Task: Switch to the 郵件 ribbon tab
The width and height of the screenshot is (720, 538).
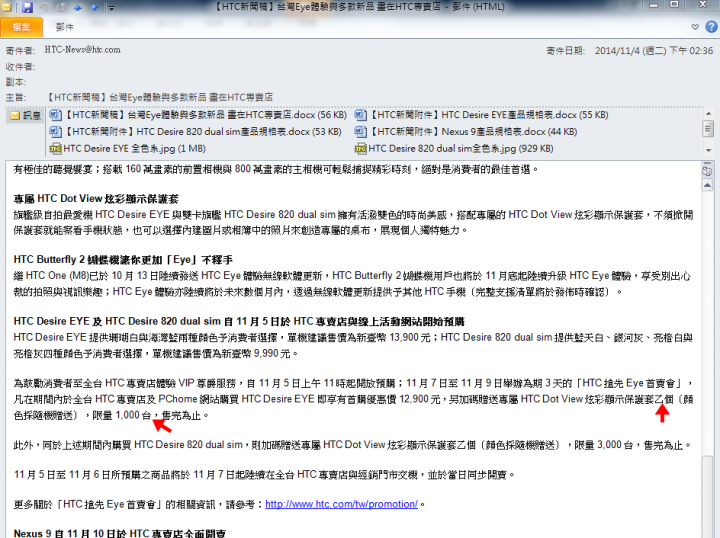Action: tap(65, 27)
